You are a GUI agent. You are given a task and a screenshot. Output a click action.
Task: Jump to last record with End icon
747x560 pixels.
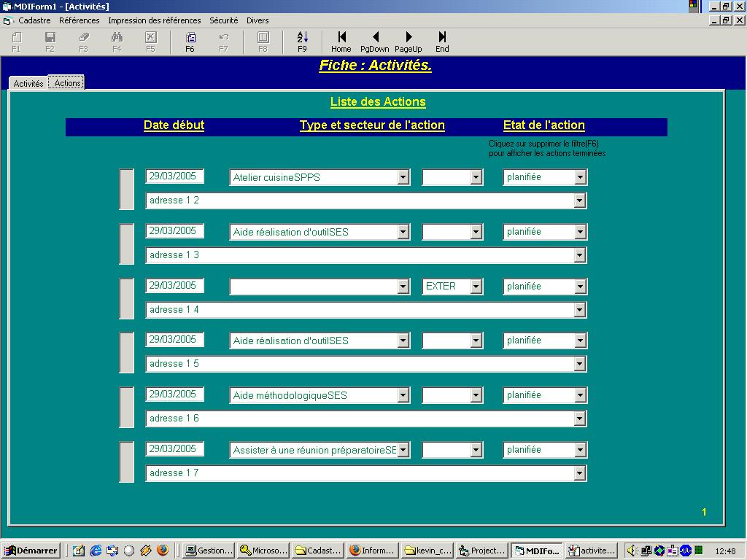pos(442,38)
